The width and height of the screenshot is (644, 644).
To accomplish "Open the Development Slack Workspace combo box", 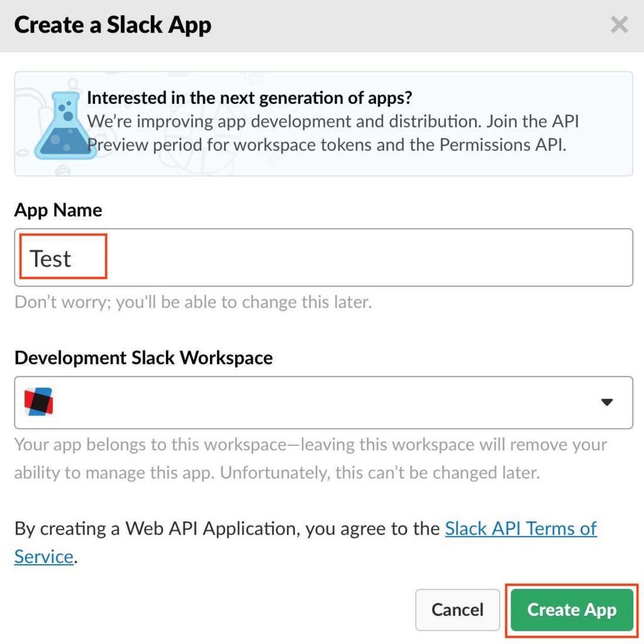I will pos(324,402).
